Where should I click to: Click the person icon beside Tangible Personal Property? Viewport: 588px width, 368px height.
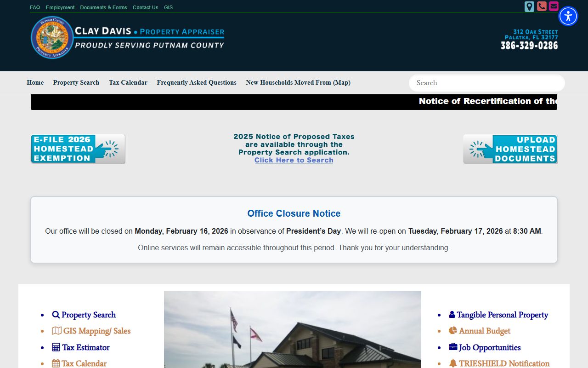[x=452, y=315]
